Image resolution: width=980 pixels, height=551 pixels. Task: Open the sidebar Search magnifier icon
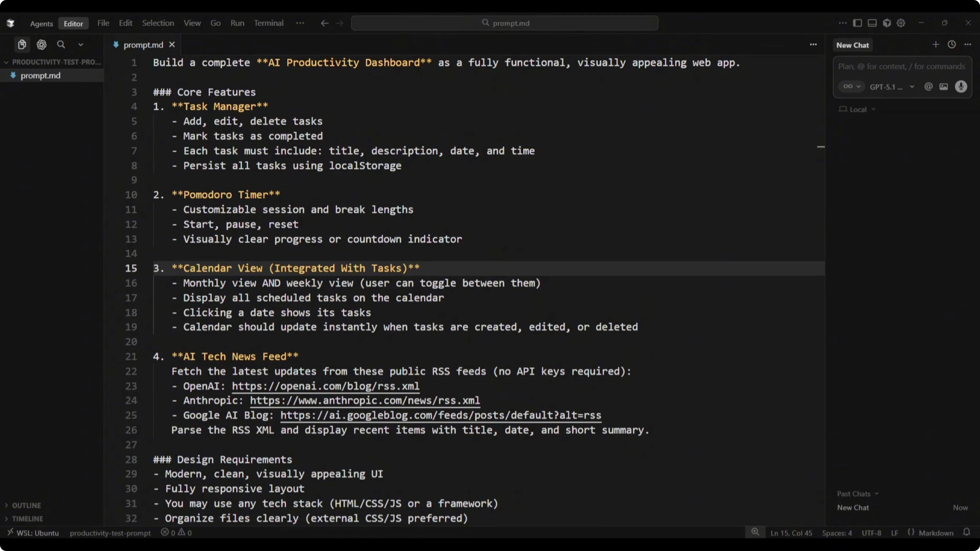pos(61,44)
